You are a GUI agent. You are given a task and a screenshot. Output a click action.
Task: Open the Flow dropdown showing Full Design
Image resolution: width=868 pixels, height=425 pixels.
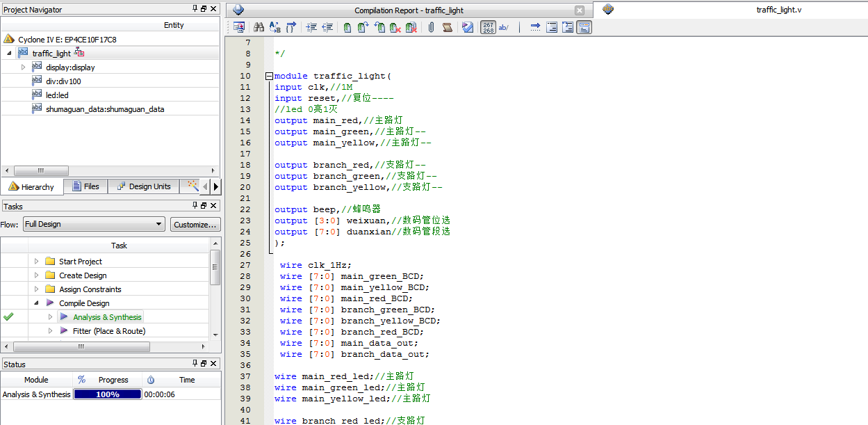94,224
